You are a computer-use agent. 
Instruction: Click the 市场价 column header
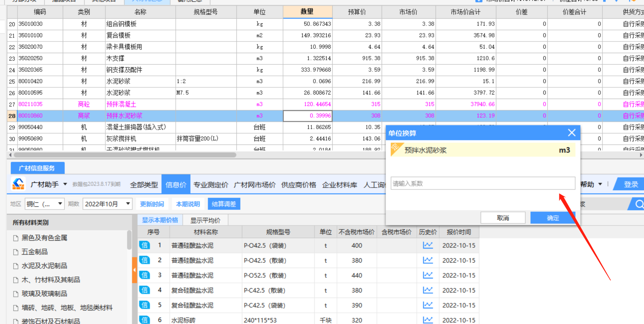[x=408, y=12]
